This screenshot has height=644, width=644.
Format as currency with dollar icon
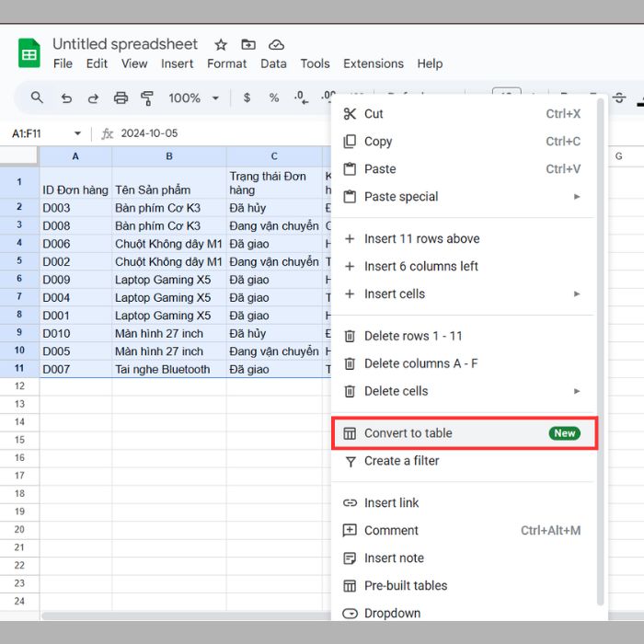click(x=247, y=98)
